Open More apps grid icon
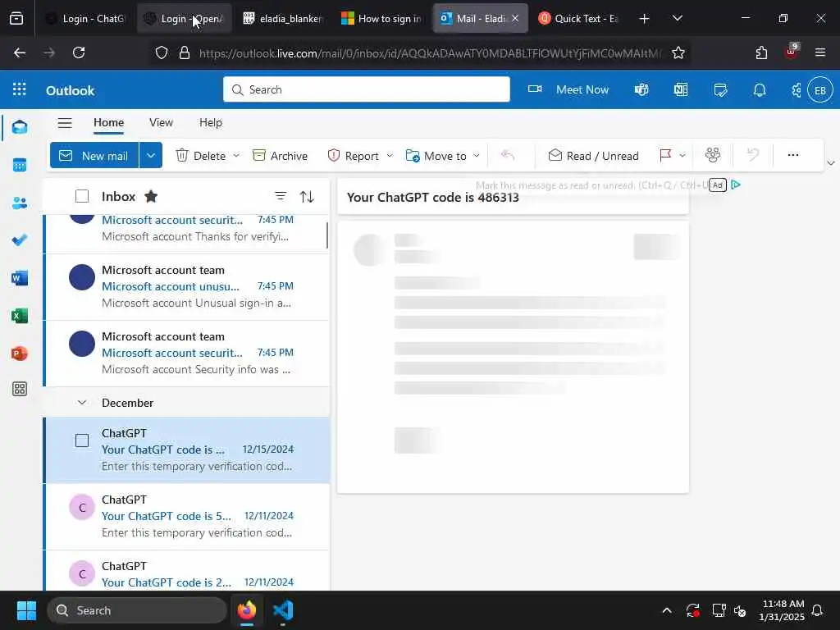The height and width of the screenshot is (630, 840). click(x=20, y=389)
